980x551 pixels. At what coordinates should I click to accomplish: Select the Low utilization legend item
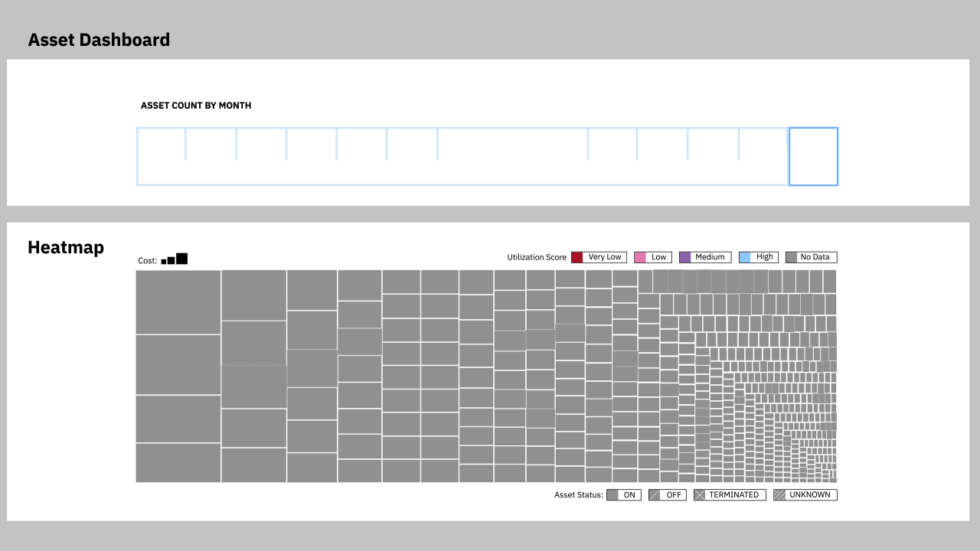coord(652,257)
